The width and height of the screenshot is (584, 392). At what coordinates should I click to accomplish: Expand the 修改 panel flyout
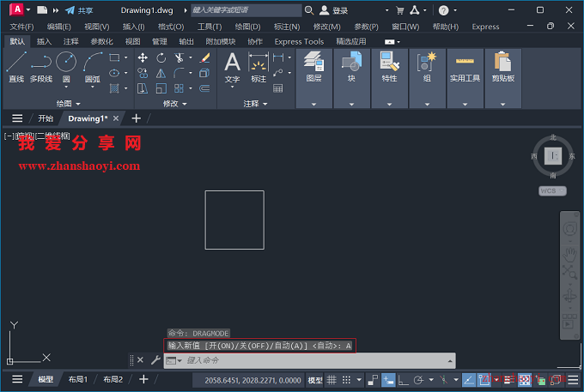(174, 104)
